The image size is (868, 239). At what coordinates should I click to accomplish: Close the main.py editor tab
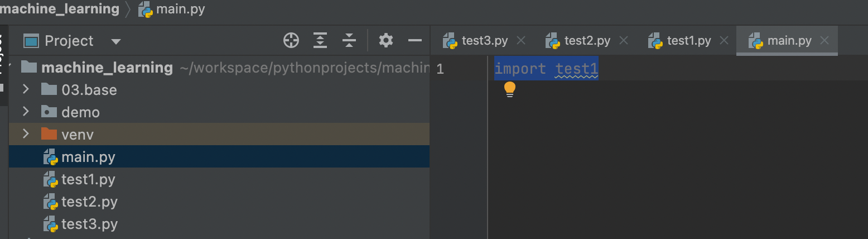click(x=825, y=40)
